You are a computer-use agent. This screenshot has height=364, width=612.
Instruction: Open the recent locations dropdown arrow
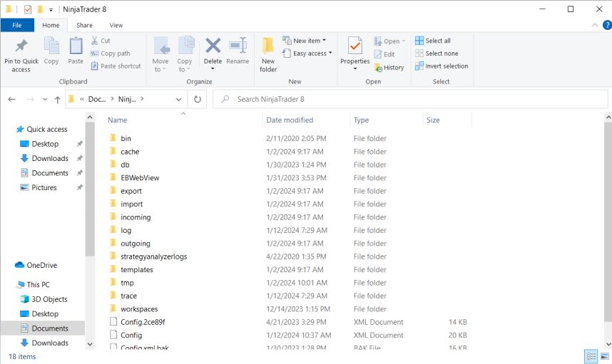point(45,100)
